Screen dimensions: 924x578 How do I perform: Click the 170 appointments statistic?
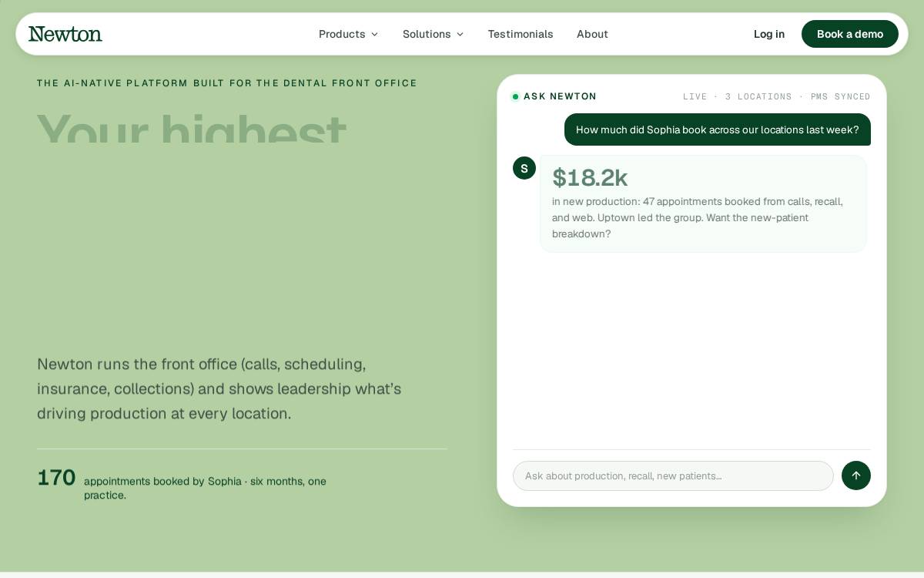click(x=56, y=477)
